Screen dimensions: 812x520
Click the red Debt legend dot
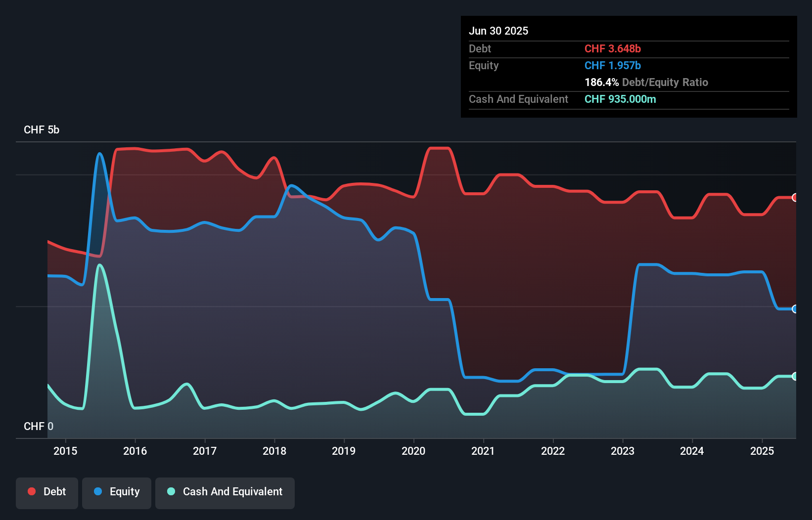tap(31, 491)
